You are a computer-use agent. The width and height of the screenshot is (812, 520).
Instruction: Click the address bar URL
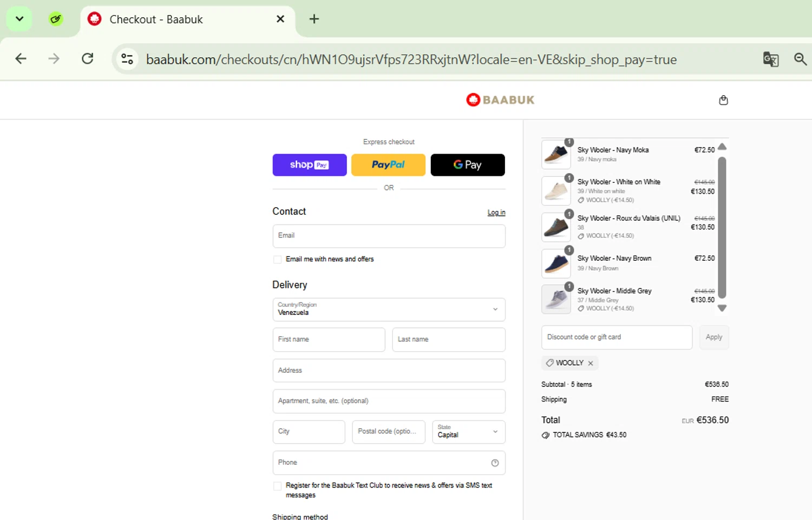click(411, 60)
